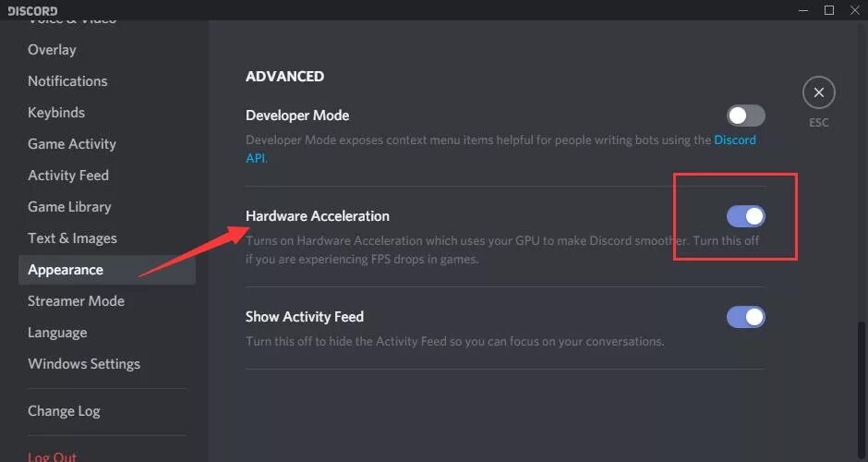Open the Discord API link

[x=735, y=140]
